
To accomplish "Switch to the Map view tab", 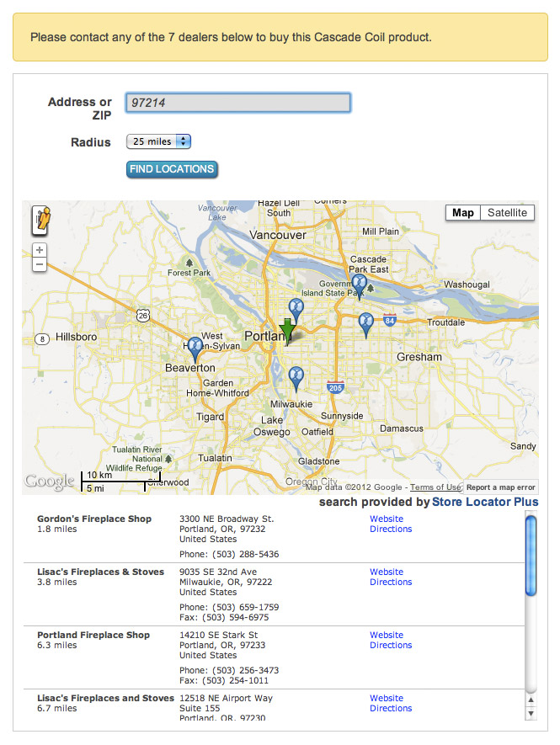I will pos(463,212).
